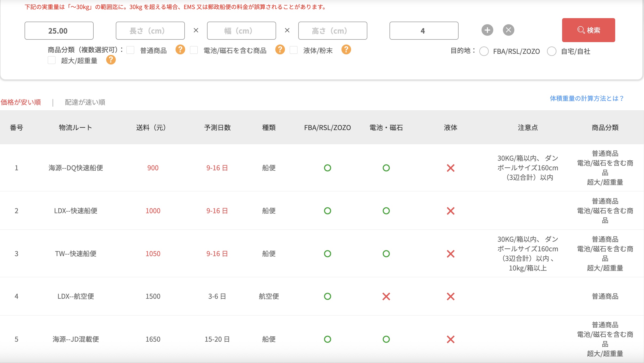This screenshot has width=644, height=363.
Task: Click liquid red X for LDX--快速船便
Action: [451, 211]
